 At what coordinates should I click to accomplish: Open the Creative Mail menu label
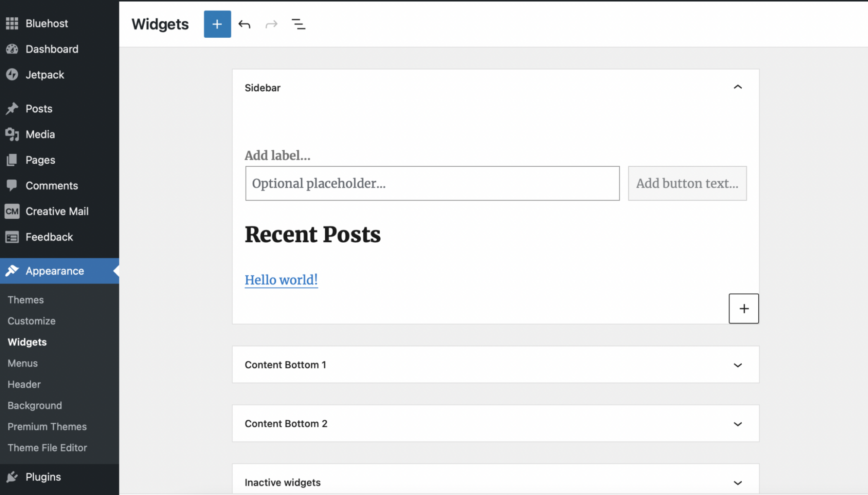coord(57,211)
